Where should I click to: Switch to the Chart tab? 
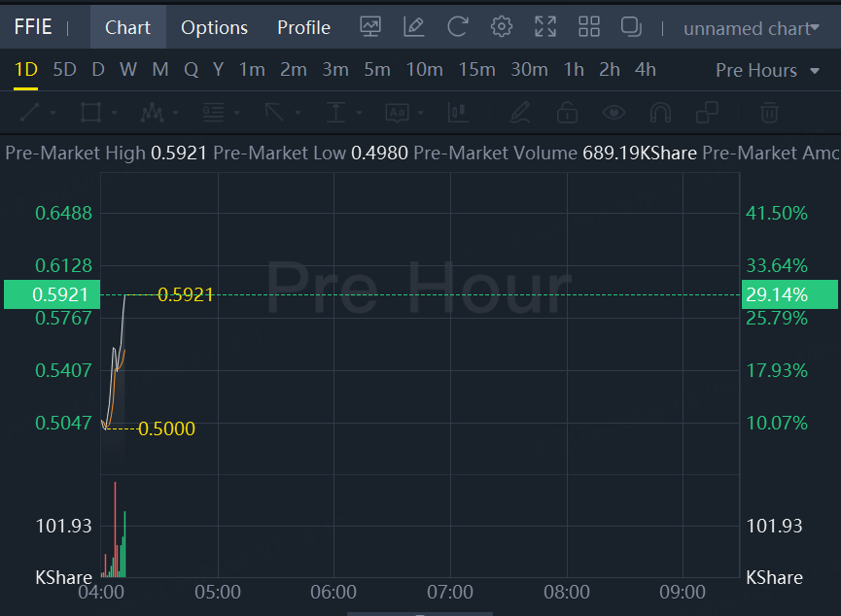pyautogui.click(x=127, y=27)
